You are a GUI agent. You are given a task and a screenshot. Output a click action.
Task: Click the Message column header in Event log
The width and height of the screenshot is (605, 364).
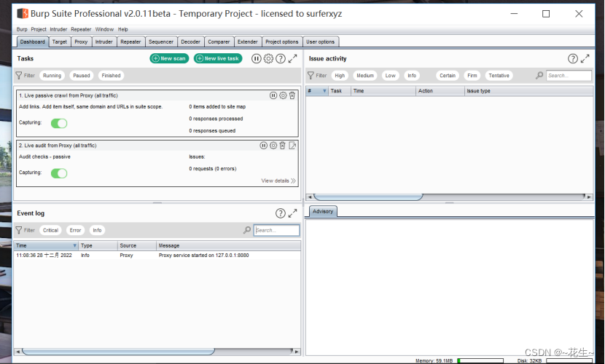click(228, 245)
